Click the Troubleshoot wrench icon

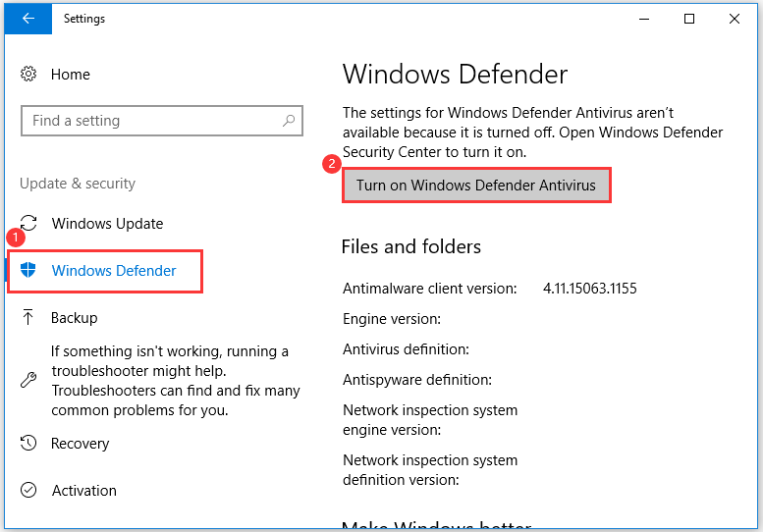(28, 380)
